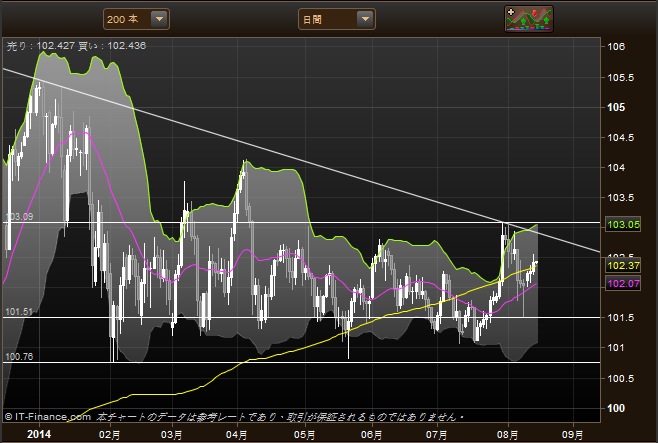Click the 08月 date axis label
Screen dimensions: 658x443
click(507, 435)
